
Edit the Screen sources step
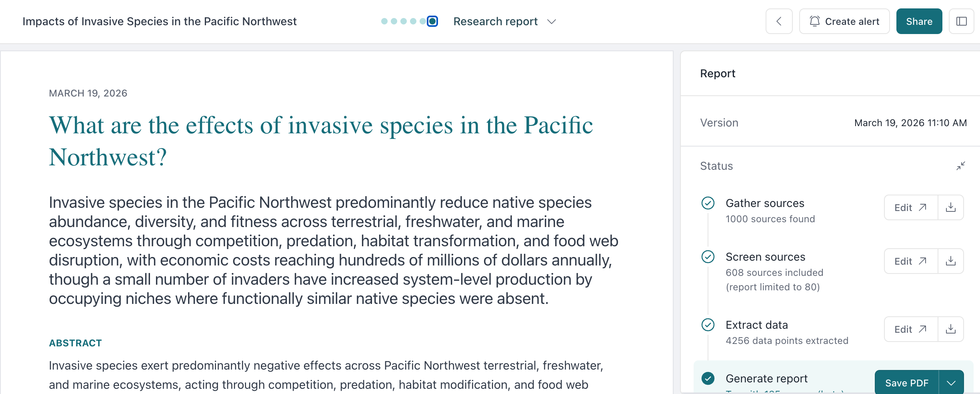pos(910,261)
